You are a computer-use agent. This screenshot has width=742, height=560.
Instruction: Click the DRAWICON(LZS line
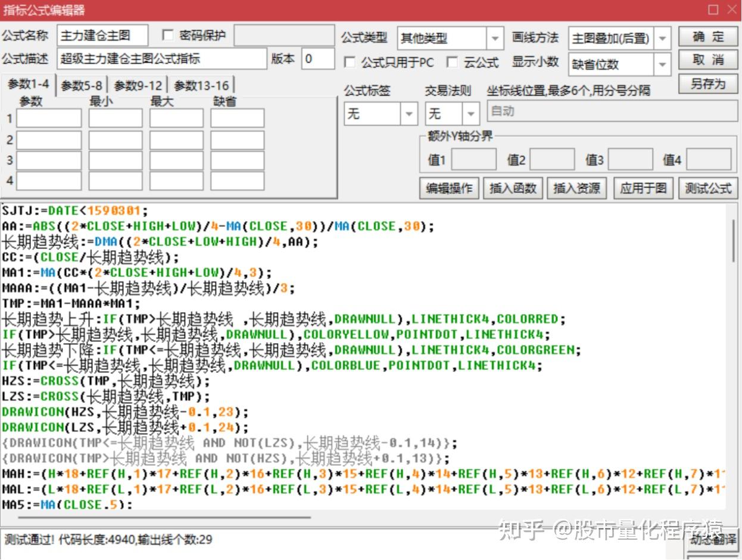pos(125,427)
